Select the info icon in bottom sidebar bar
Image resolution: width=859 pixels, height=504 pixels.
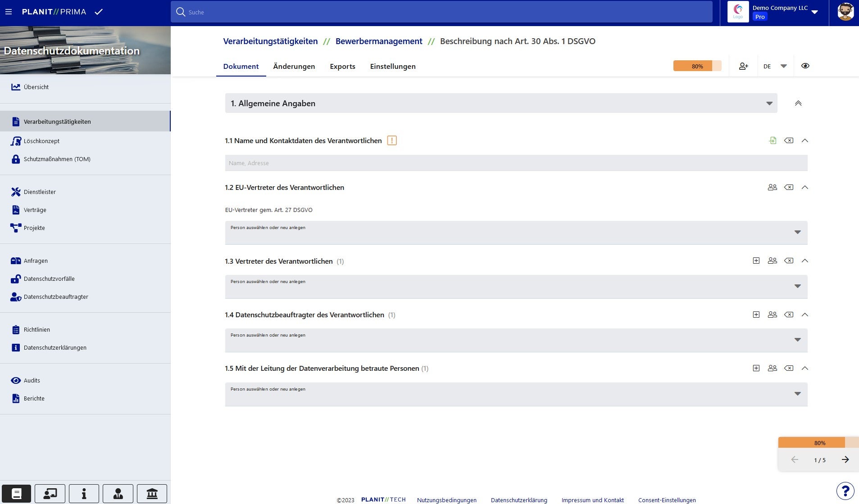coord(84,494)
